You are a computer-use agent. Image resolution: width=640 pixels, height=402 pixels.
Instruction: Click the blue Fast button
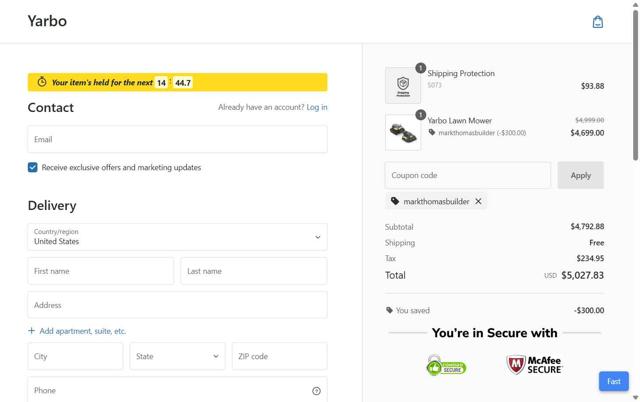pos(613,381)
